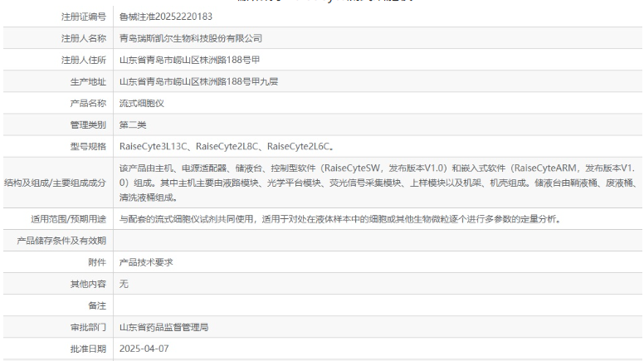The height and width of the screenshot is (361, 644).
Task: Click the intended use text beginning 与配套的流式细胞仪试剂
Action: pos(340,219)
